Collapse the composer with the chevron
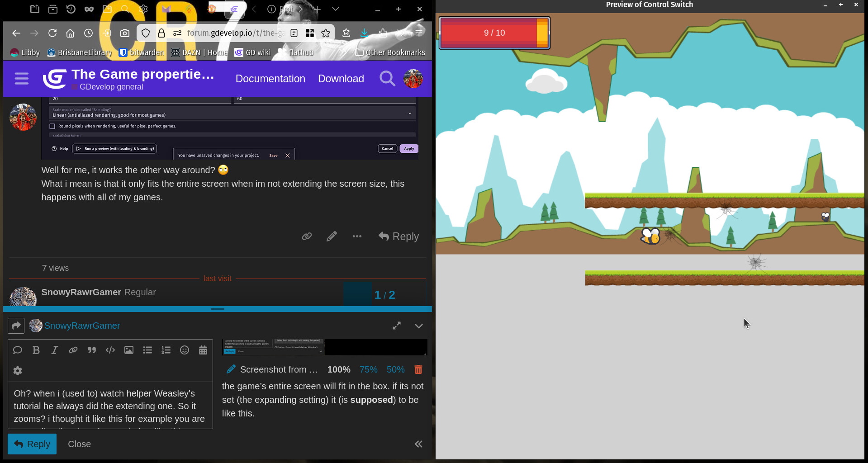Viewport: 868px width, 463px height. click(419, 326)
